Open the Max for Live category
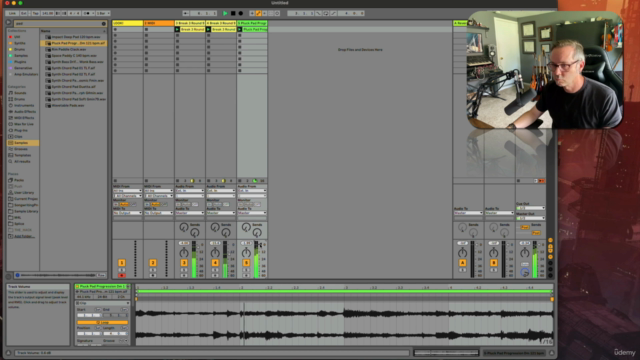Viewport: 640px width, 360px height. coord(24,124)
